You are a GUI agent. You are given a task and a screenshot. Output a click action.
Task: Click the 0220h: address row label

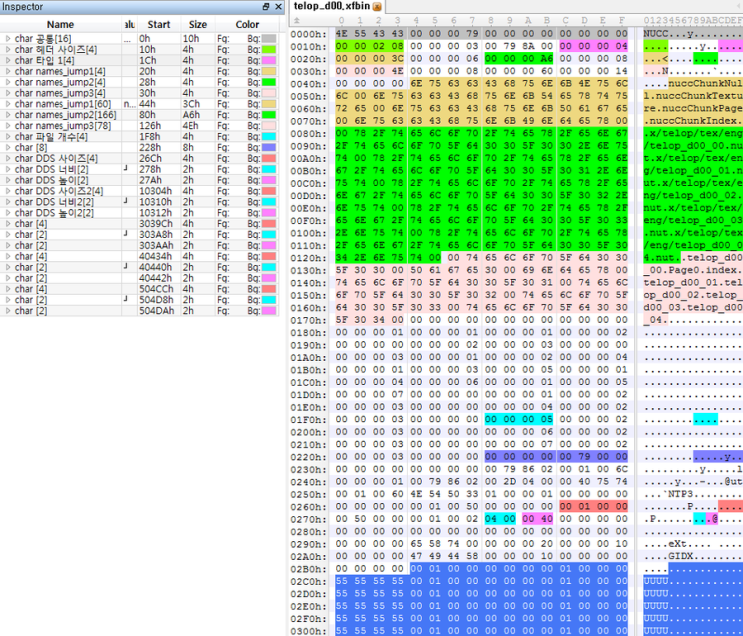tap(308, 457)
